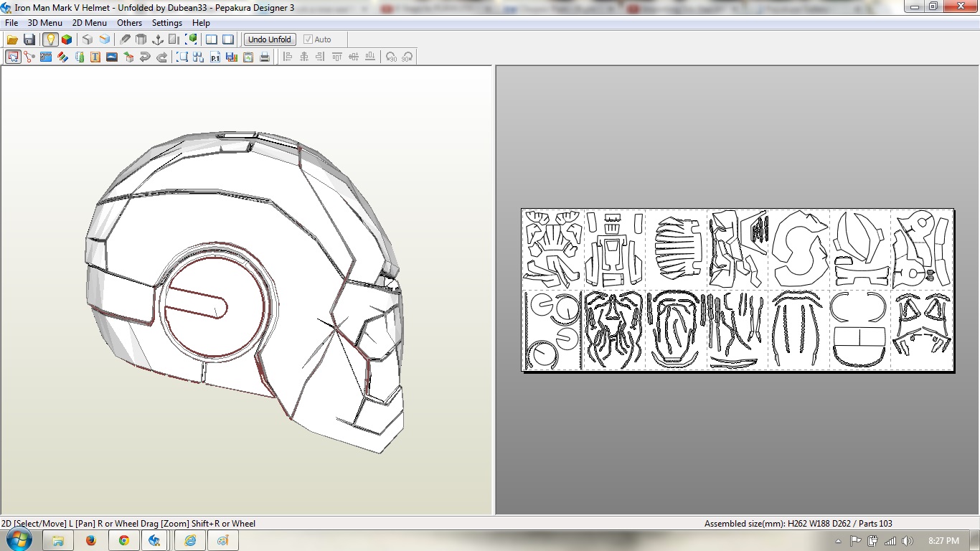Click the volume speaker tray icon
The image size is (980, 551).
click(x=908, y=541)
